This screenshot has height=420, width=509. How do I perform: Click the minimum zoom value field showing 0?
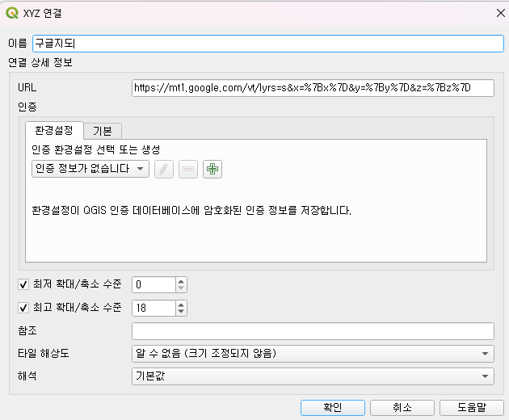click(x=154, y=284)
